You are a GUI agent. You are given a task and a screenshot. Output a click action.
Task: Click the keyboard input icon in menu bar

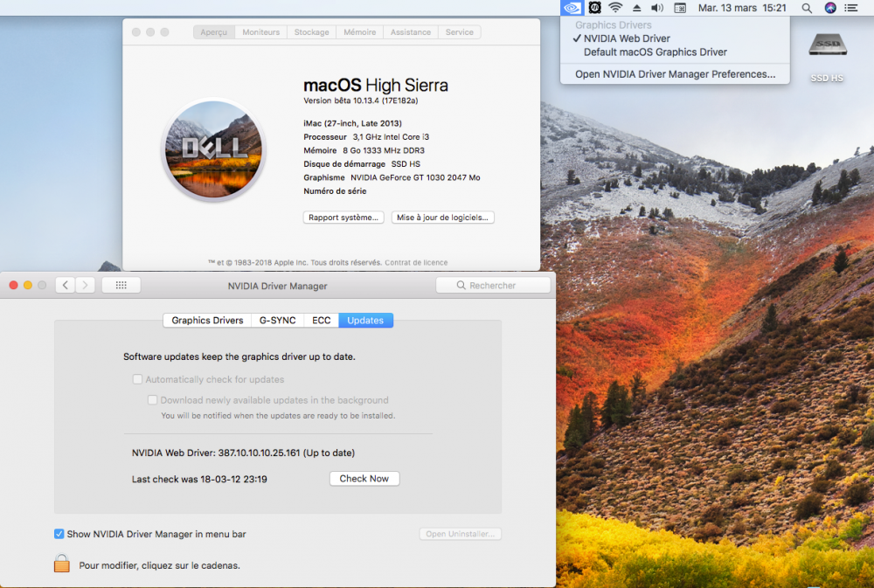680,8
